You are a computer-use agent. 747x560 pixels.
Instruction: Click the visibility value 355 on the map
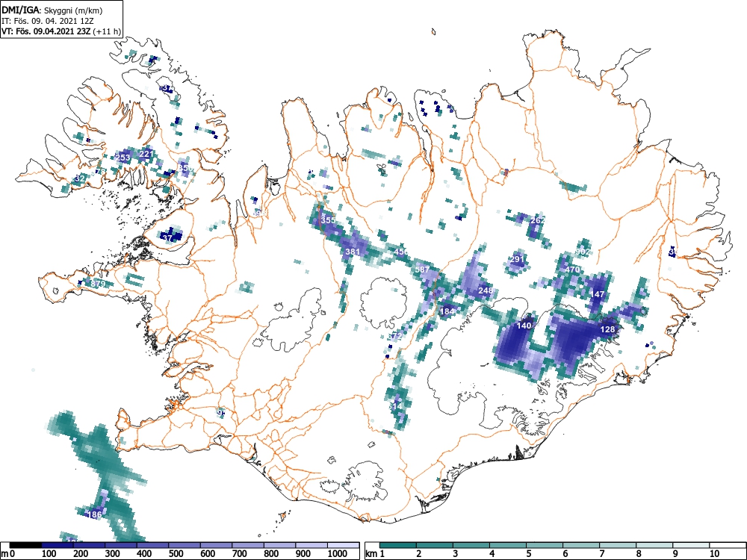coord(328,220)
